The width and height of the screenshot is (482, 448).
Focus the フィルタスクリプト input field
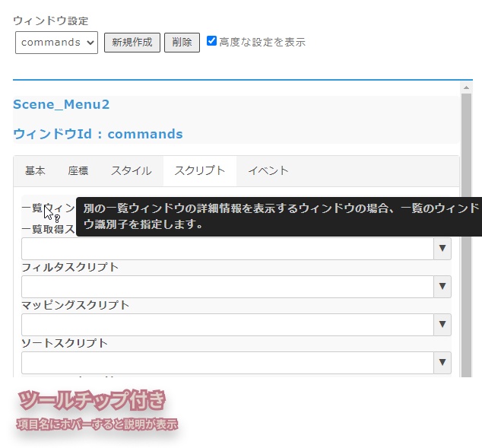tap(227, 287)
